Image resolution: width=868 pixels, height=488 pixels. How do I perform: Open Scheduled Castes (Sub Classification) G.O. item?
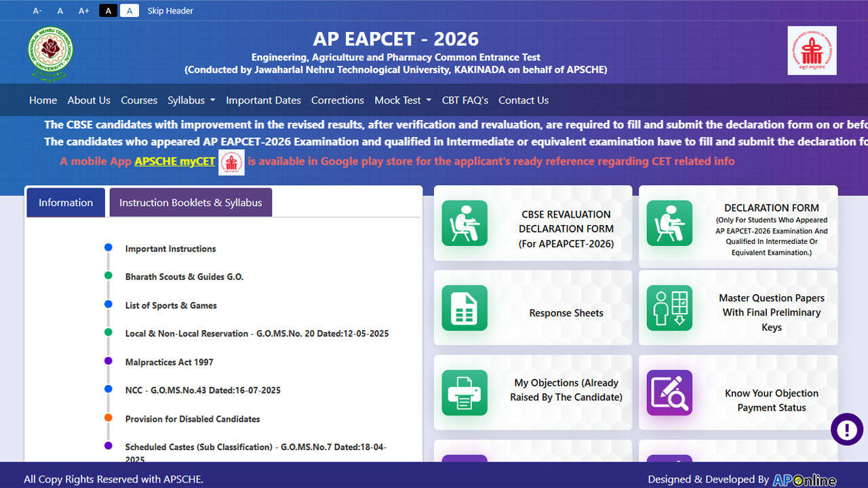[x=256, y=453]
